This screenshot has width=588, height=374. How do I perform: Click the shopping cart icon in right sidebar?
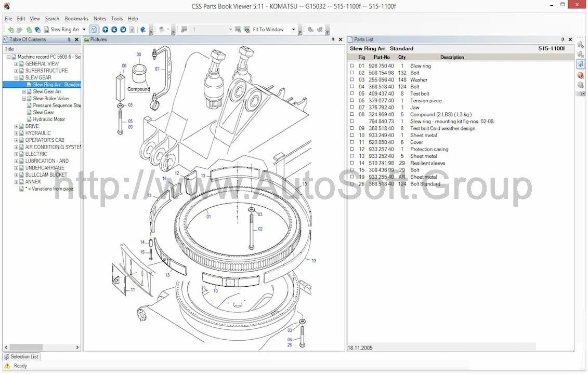(581, 64)
